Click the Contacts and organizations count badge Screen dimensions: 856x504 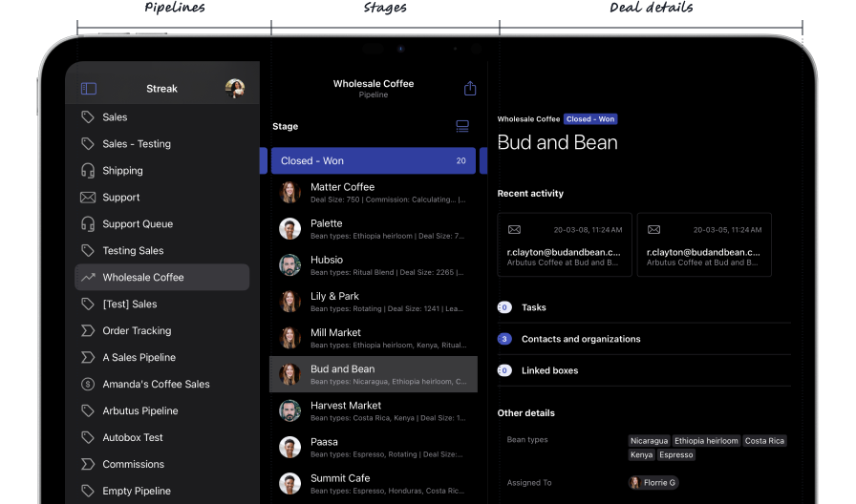(504, 339)
